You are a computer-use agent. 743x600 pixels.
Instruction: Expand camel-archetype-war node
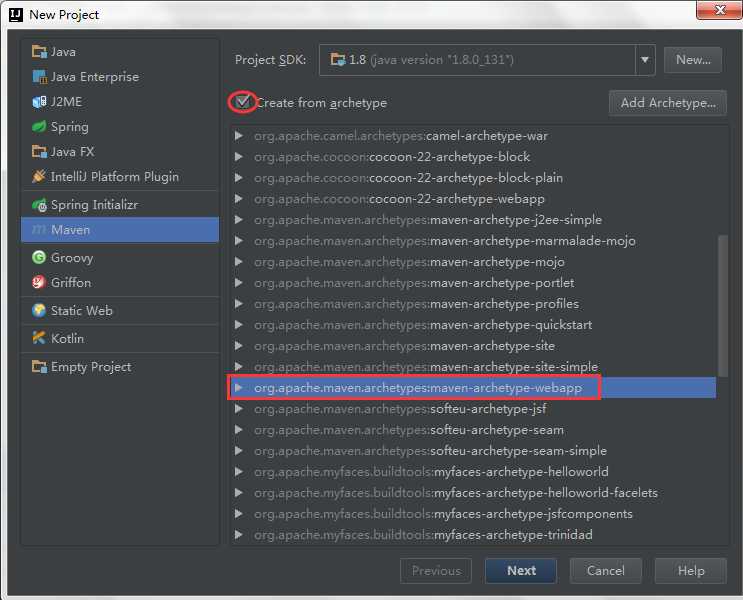click(239, 136)
